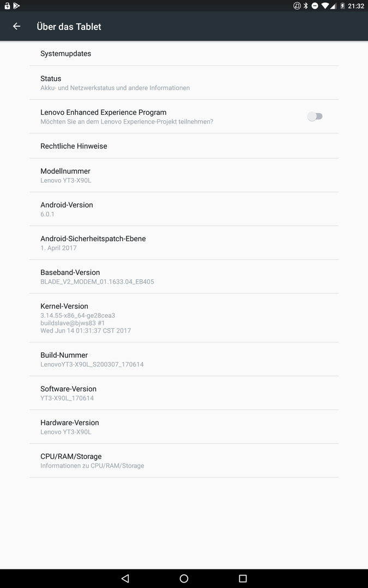Tap the Bluetooth status bar icon
Image resolution: width=368 pixels, height=588 pixels.
click(x=306, y=5)
